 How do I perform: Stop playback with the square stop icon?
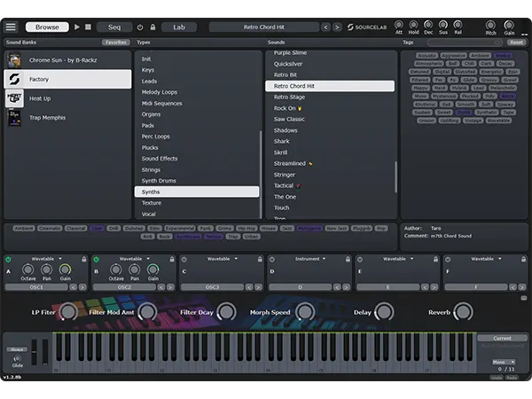click(88, 27)
